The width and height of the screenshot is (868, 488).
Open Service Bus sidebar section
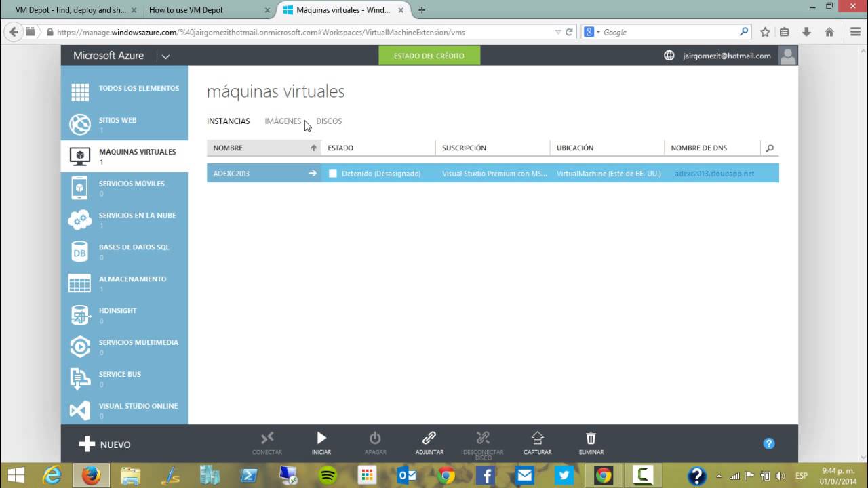pos(124,379)
